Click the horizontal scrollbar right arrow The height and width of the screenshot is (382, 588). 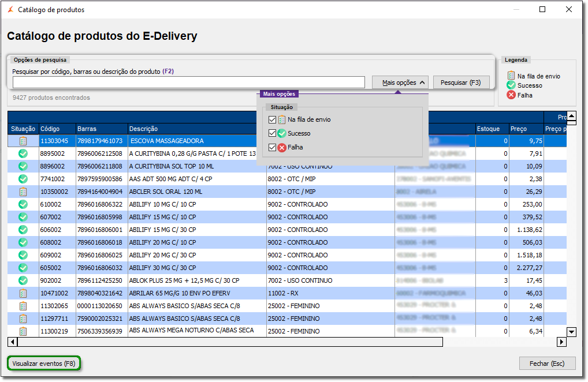coord(562,342)
